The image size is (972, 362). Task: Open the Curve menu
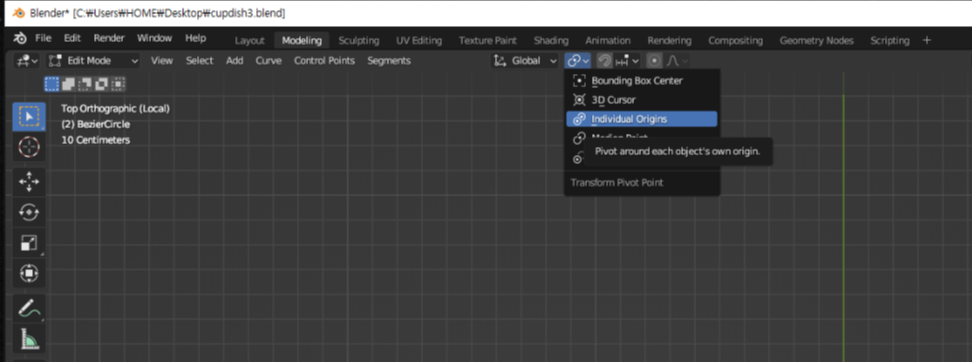[268, 61]
